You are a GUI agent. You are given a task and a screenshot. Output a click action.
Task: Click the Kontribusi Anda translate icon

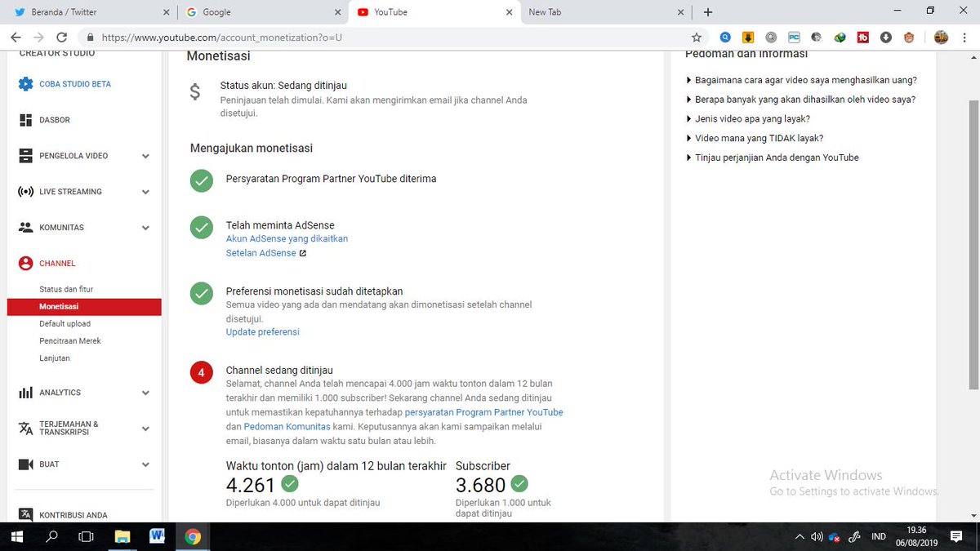click(25, 515)
